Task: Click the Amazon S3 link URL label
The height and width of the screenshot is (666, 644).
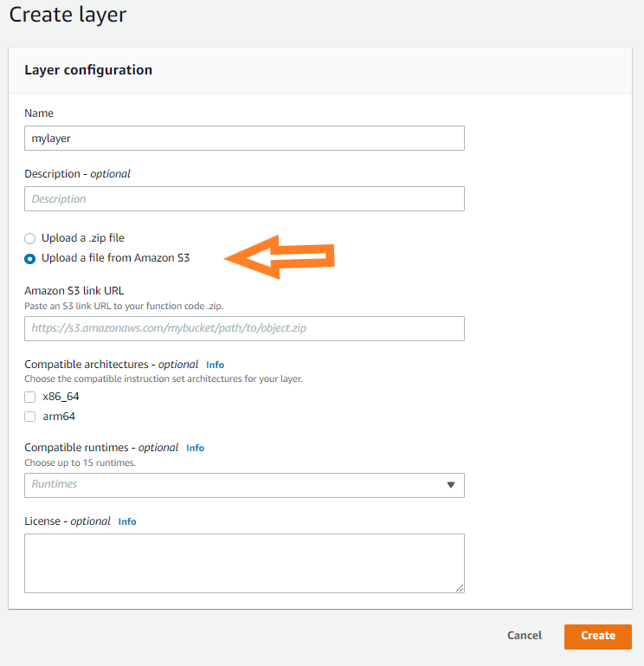Action: [x=80, y=290]
